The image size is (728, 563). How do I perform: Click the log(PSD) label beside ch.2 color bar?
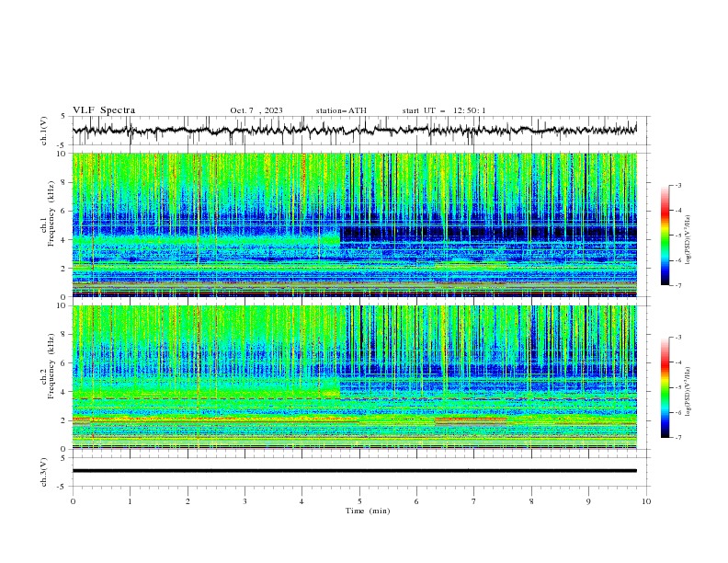tap(688, 391)
